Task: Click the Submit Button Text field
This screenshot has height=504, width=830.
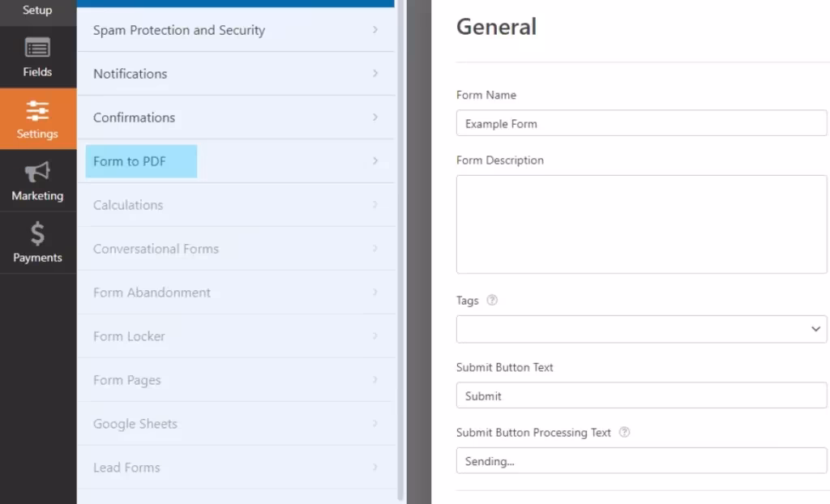Action: pos(641,395)
